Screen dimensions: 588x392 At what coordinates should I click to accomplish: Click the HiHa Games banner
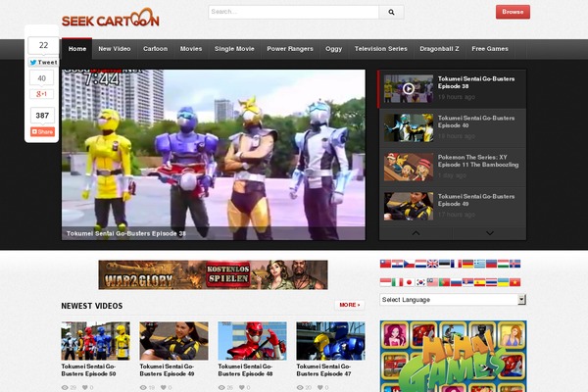pyautogui.click(x=453, y=356)
